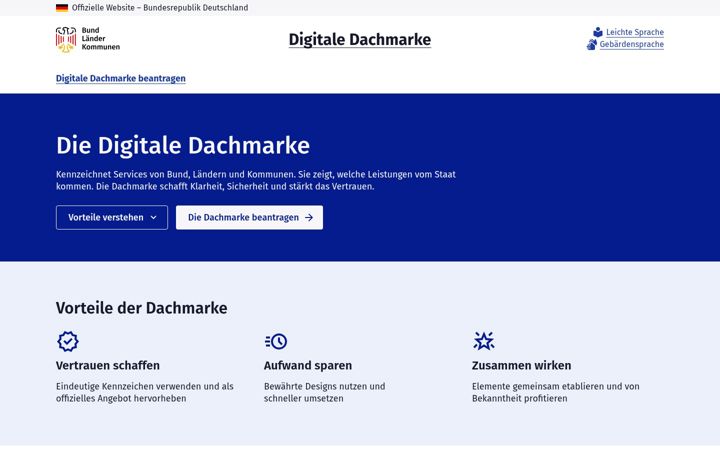The width and height of the screenshot is (720, 450).
Task: Click the Bund Länder Kommunen logo text
Action: click(x=101, y=39)
